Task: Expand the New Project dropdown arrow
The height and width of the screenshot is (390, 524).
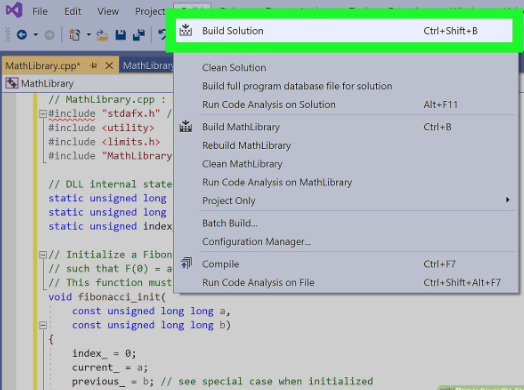Action: [x=89, y=34]
